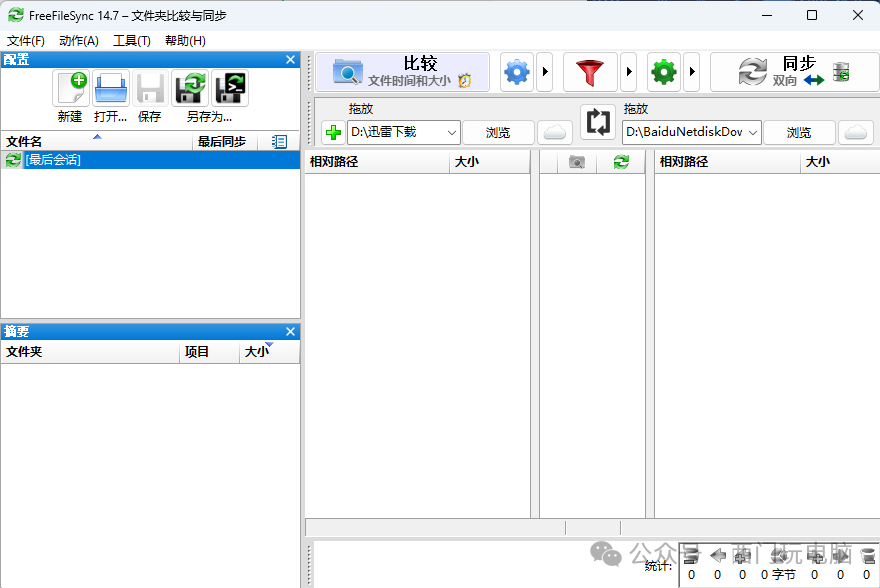Click the 项目 column header in 摘要
The width and height of the screenshot is (880, 588).
pyautogui.click(x=210, y=352)
